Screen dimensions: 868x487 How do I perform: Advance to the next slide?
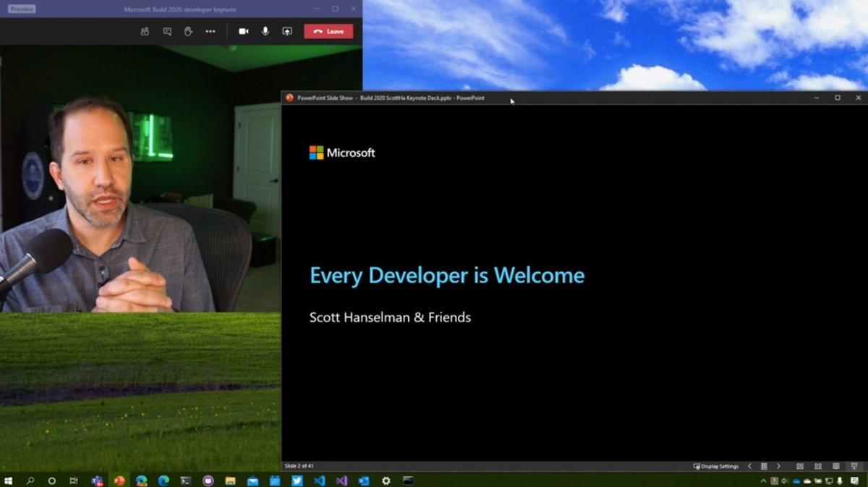[778, 466]
